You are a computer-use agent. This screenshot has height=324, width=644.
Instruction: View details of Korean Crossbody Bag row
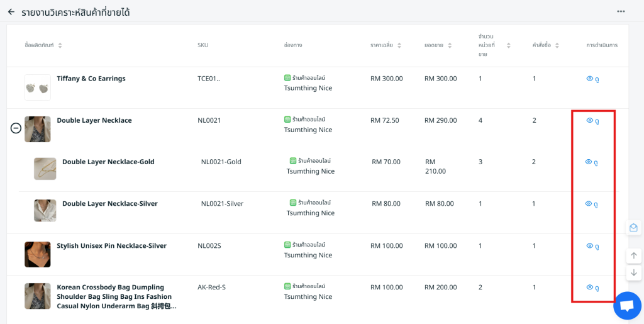[x=592, y=288]
